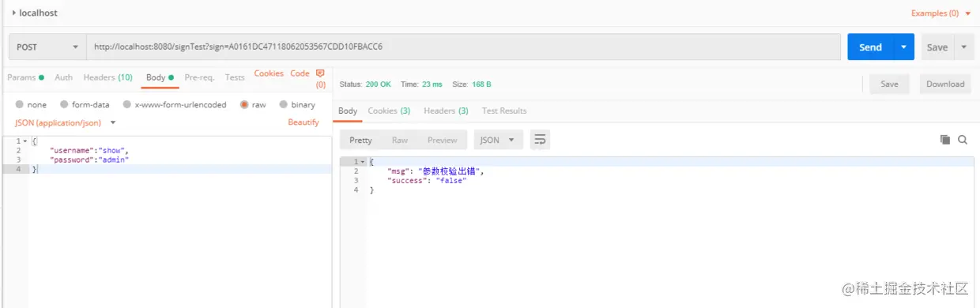
Task: Open the POST method dropdown
Action: [x=47, y=47]
